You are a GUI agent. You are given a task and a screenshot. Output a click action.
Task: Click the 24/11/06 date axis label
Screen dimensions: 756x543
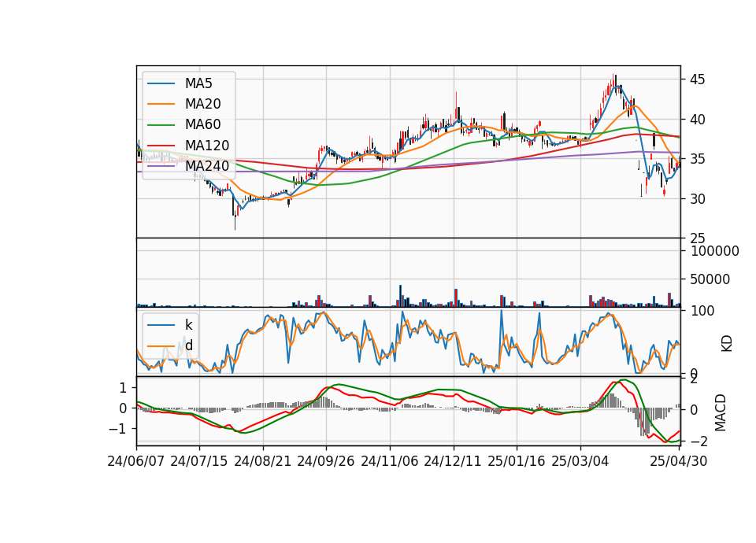pos(389,461)
